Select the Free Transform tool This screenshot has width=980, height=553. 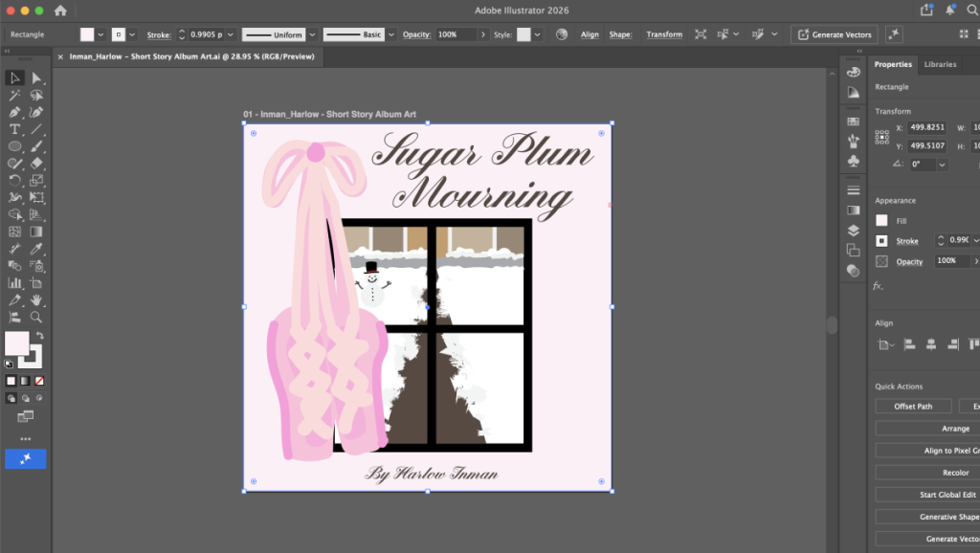pyautogui.click(x=36, y=197)
